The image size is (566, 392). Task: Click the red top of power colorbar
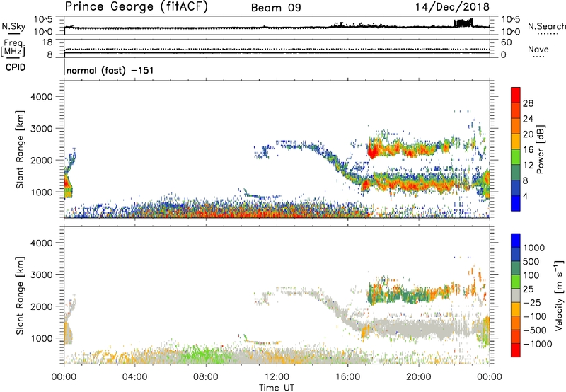pos(516,95)
